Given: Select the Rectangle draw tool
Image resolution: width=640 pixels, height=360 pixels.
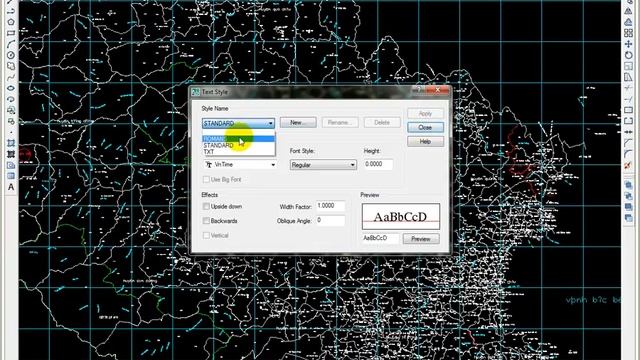Looking at the screenshot, I should 11,33.
